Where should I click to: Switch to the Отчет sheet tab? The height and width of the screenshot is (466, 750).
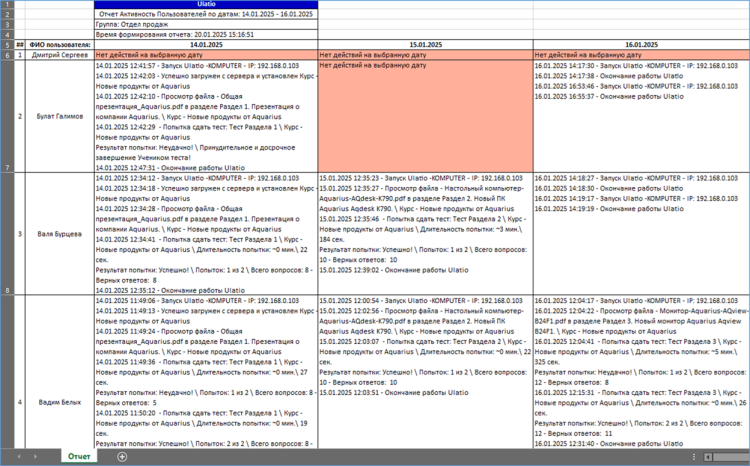click(79, 456)
